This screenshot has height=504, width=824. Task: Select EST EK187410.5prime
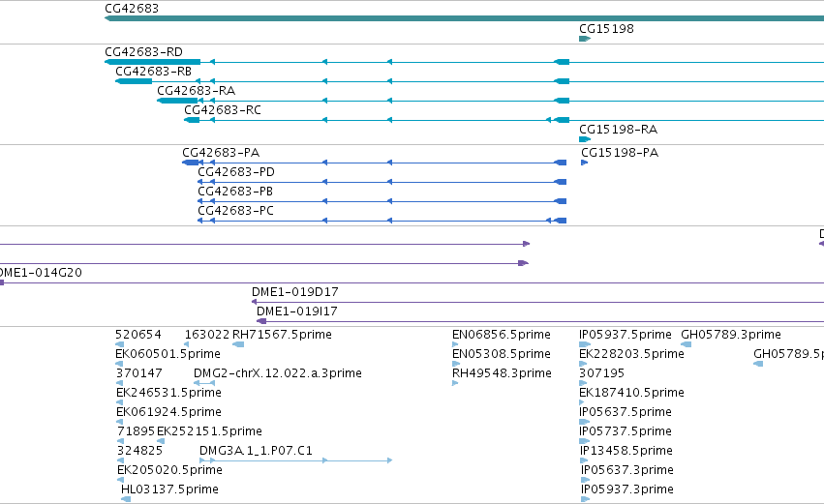631,393
